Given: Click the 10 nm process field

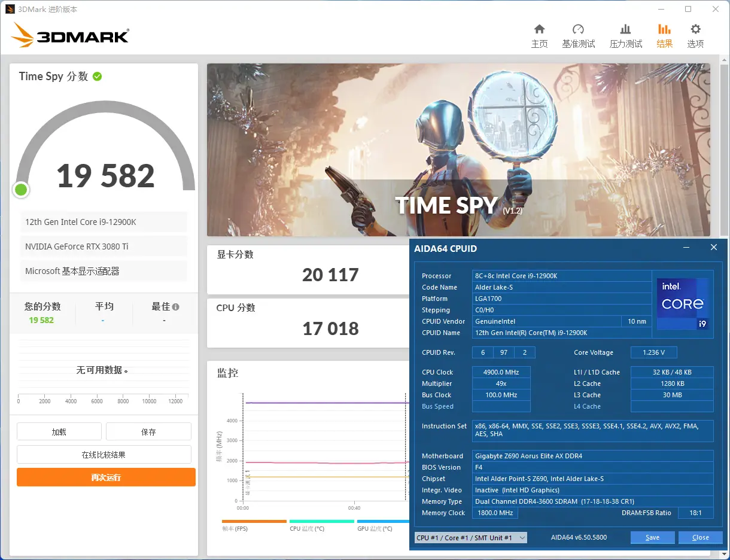Looking at the screenshot, I should (x=637, y=321).
